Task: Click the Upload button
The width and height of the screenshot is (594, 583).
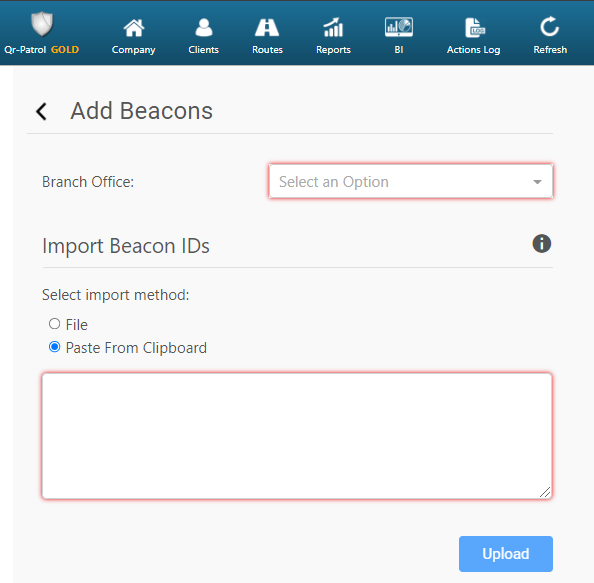Action: tap(506, 554)
